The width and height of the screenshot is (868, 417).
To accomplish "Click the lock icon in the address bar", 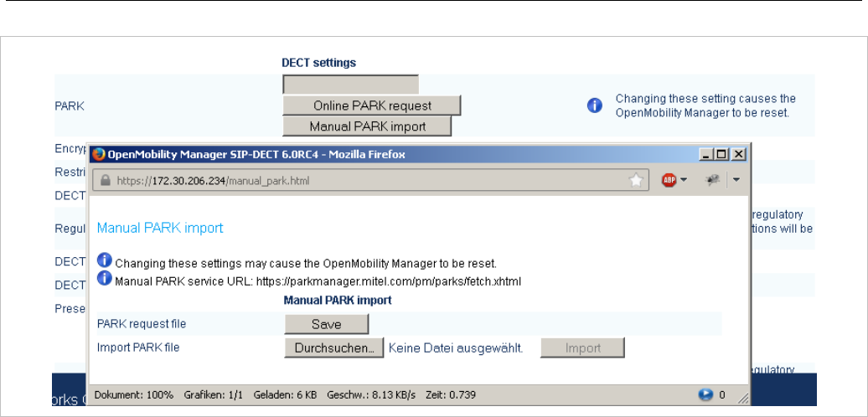I will click(106, 180).
